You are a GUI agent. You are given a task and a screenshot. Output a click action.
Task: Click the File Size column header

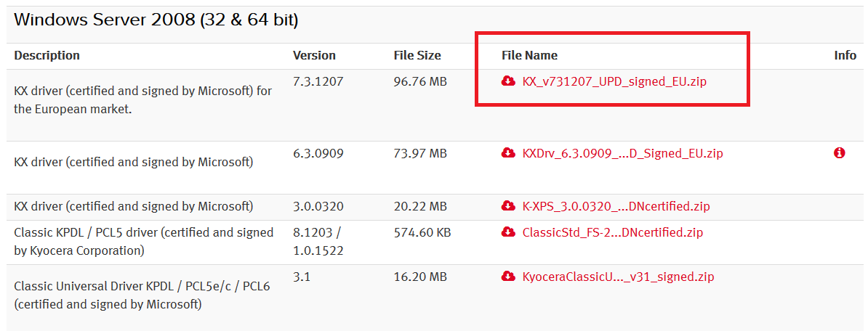417,55
